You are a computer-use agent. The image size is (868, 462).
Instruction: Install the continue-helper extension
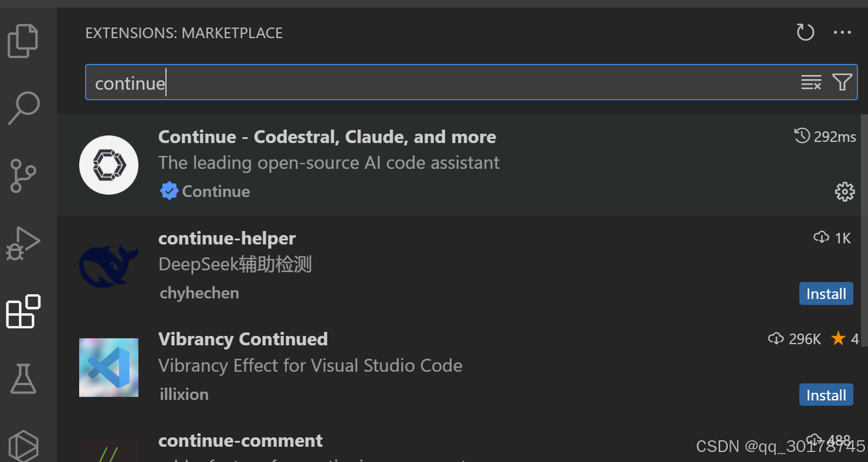[826, 294]
